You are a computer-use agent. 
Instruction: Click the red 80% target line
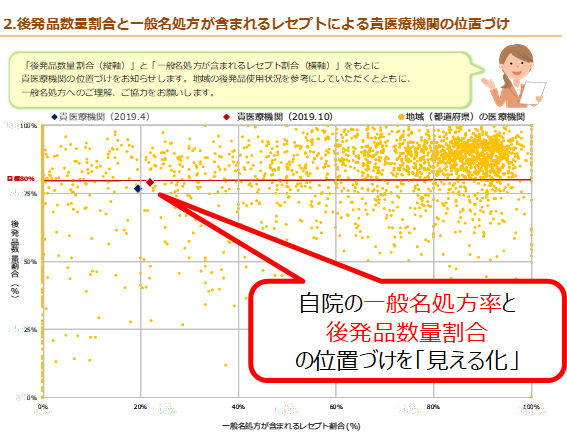click(287, 180)
